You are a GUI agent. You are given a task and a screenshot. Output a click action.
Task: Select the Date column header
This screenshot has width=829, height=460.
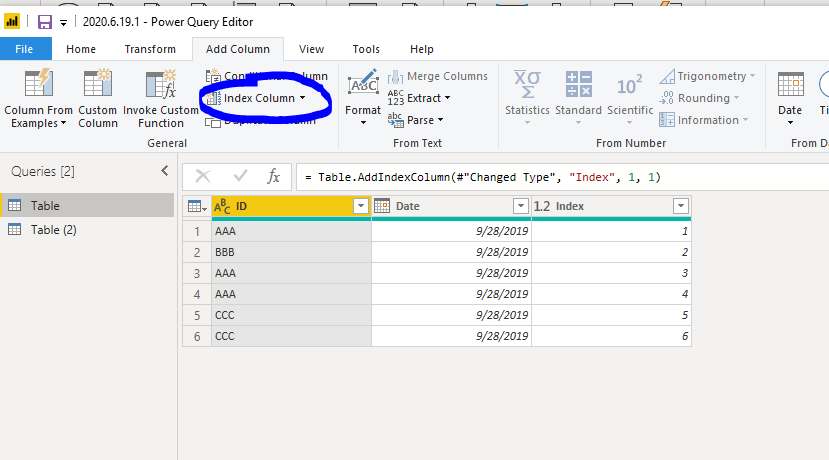point(452,207)
